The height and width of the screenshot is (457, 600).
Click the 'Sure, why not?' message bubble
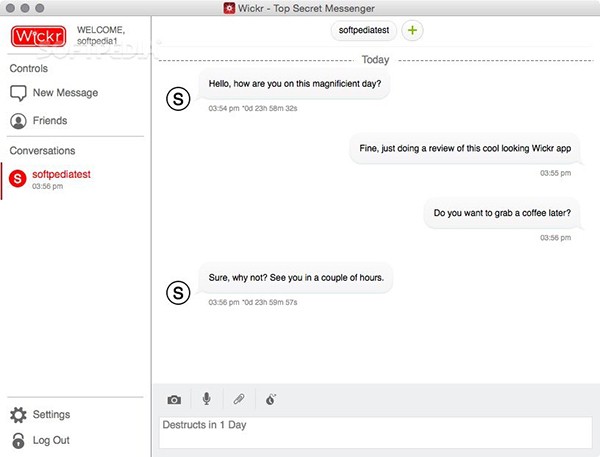coord(296,278)
